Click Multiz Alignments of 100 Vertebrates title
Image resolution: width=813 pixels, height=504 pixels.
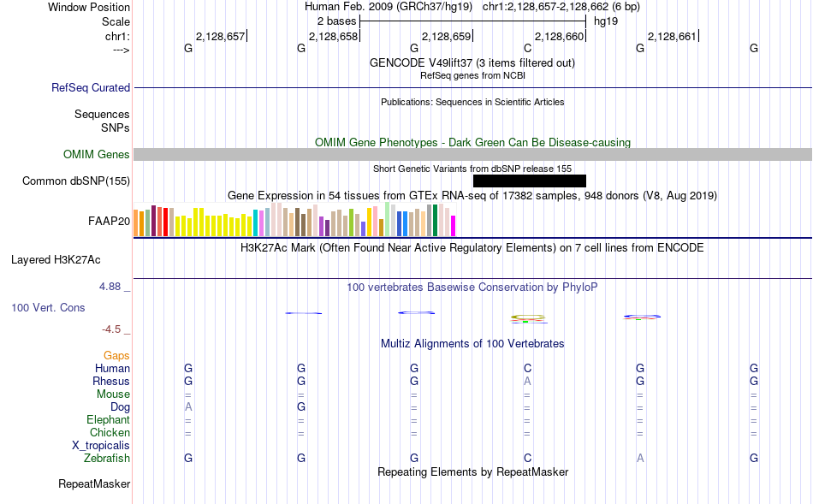472,344
